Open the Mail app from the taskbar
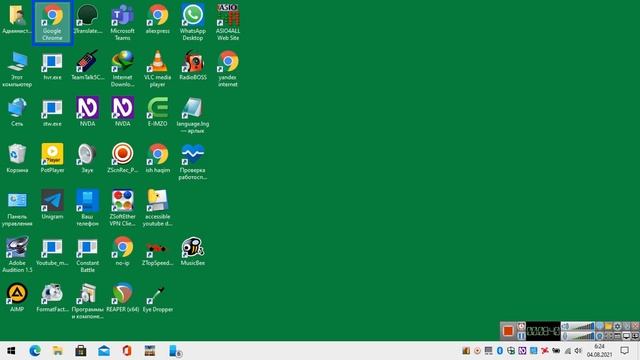This screenshot has height=360, width=640. tap(104, 351)
